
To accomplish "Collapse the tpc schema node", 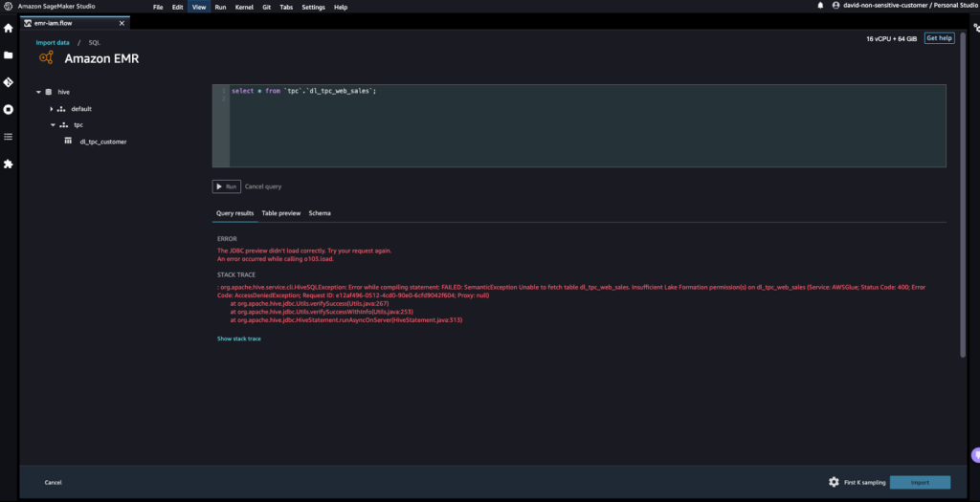I will [x=54, y=125].
